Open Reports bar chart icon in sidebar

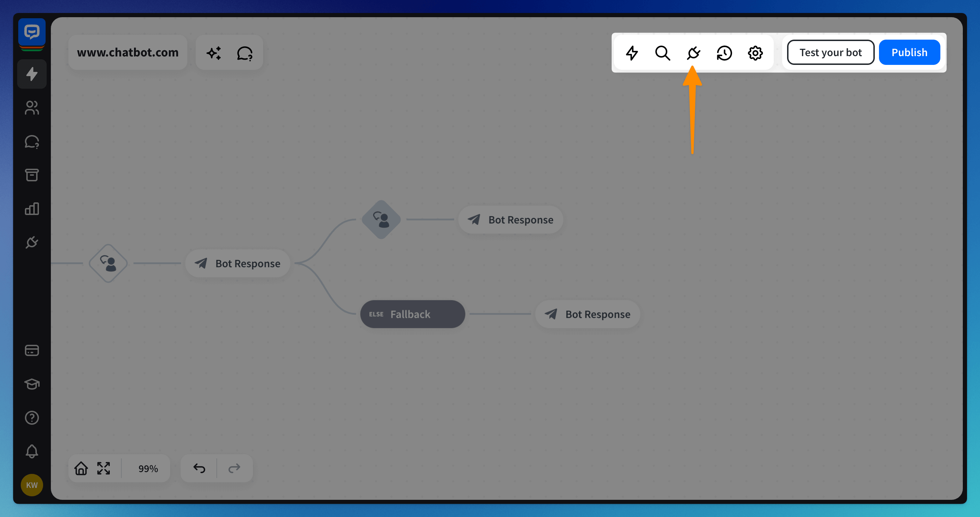click(x=32, y=208)
